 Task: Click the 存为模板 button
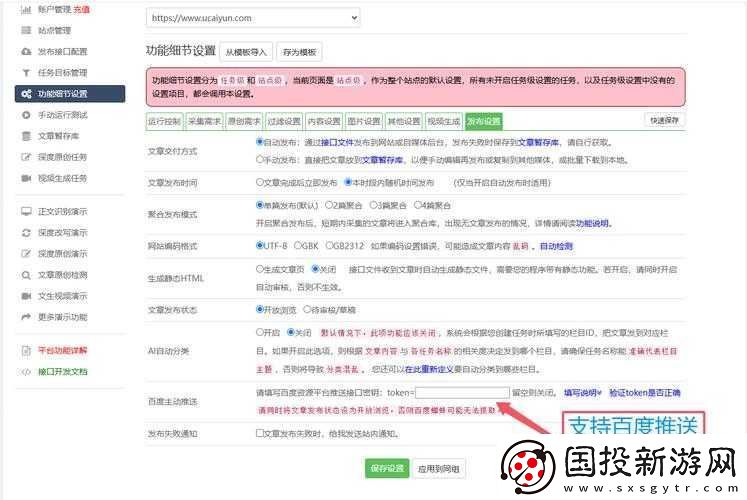click(x=299, y=52)
